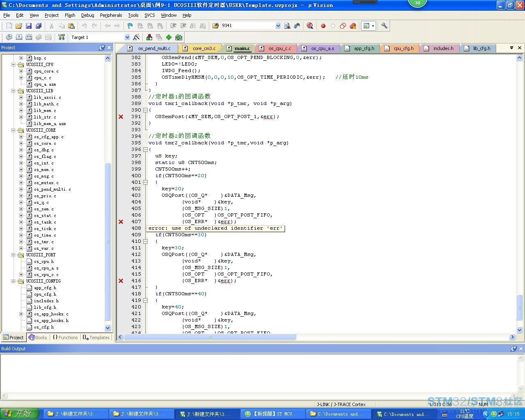Image resolution: width=525 pixels, height=420 pixels.
Task: Click the Find in Files icon
Action: click(x=216, y=26)
